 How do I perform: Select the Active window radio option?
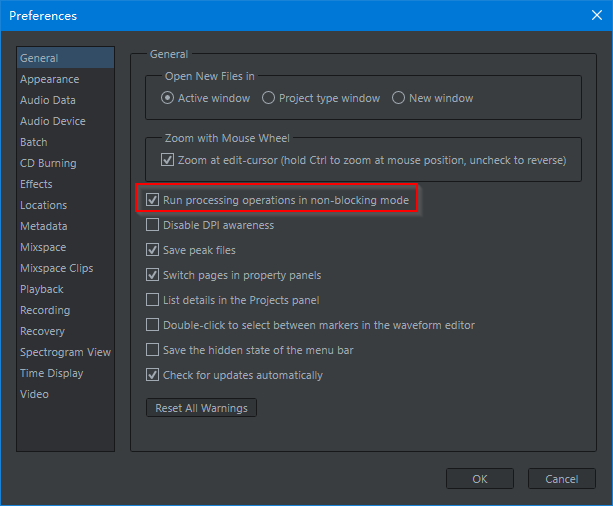coord(168,98)
